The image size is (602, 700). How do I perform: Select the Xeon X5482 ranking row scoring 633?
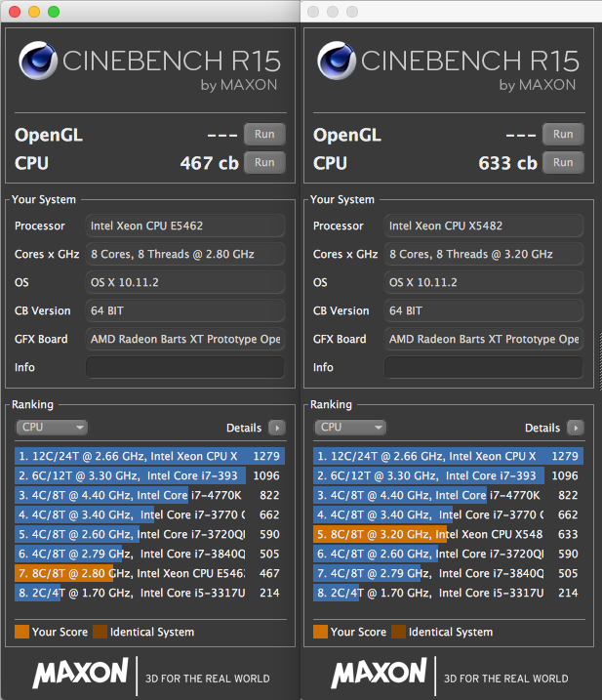[447, 534]
